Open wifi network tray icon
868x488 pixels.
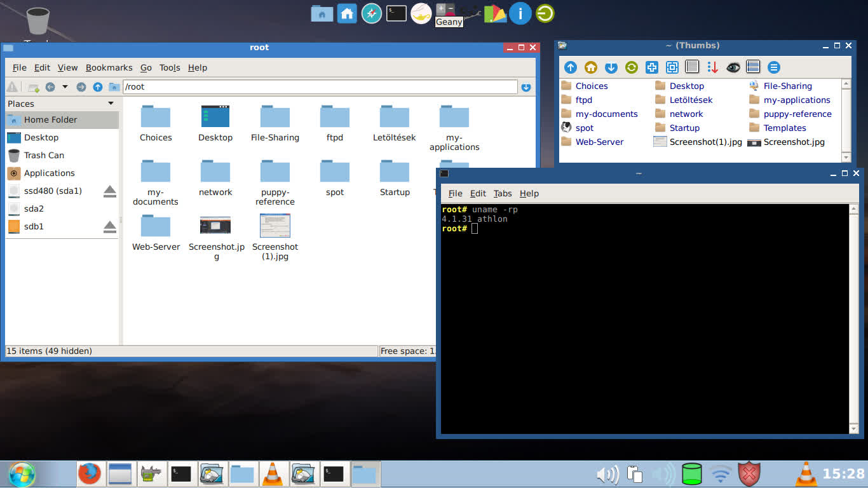click(721, 474)
